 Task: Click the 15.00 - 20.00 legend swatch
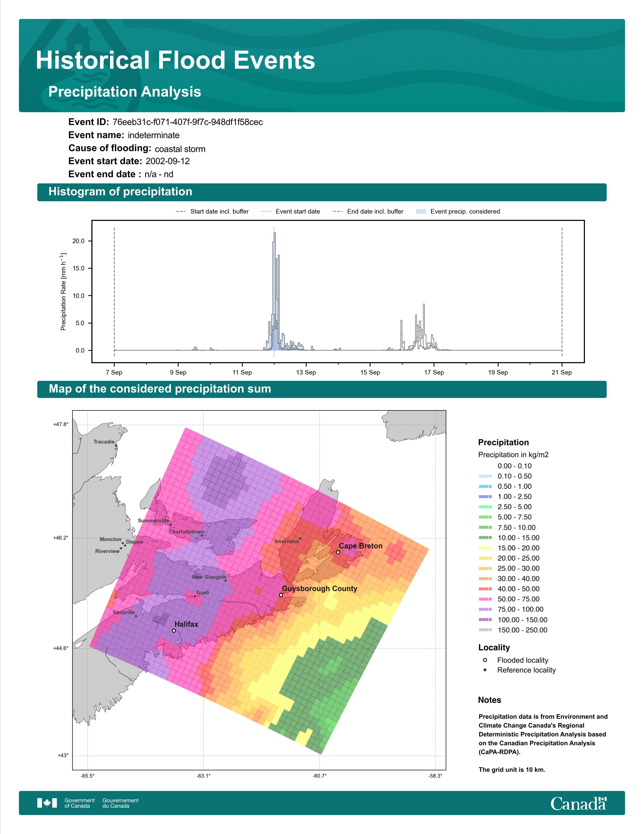[x=485, y=548]
